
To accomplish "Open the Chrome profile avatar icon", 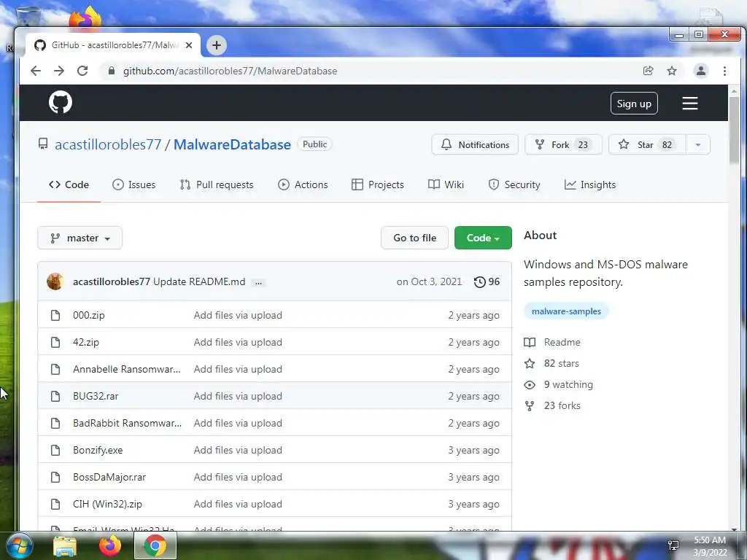I will (701, 71).
